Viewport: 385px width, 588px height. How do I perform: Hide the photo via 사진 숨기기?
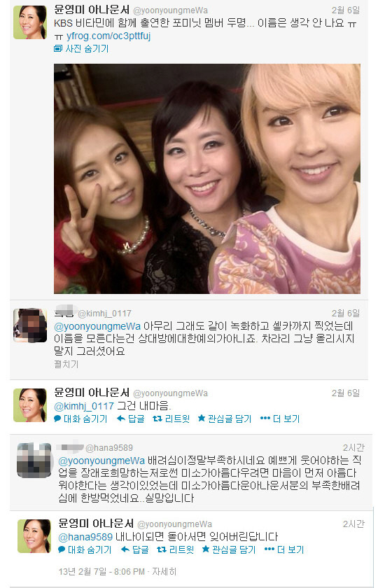coord(81,49)
